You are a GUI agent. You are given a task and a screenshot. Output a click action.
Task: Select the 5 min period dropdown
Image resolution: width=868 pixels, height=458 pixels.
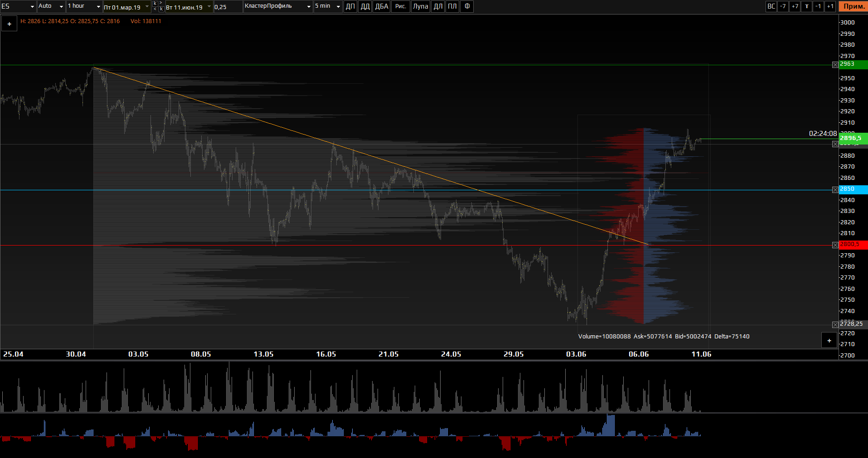point(328,6)
